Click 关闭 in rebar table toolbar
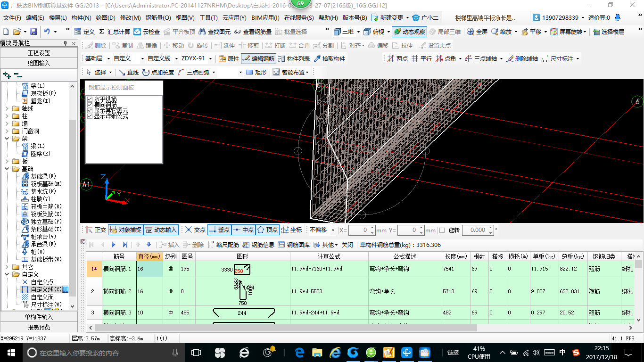 (347, 245)
